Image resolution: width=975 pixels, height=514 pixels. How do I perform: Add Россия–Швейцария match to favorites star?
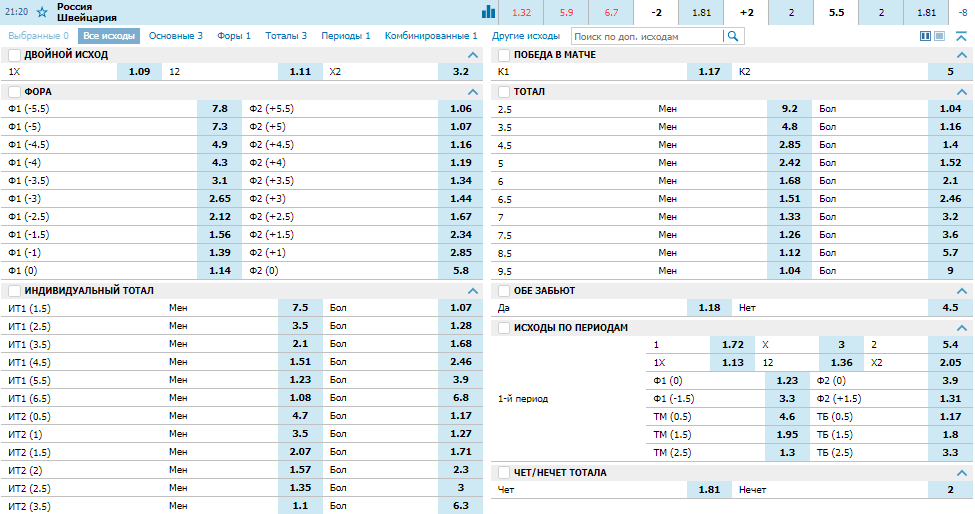tap(42, 12)
